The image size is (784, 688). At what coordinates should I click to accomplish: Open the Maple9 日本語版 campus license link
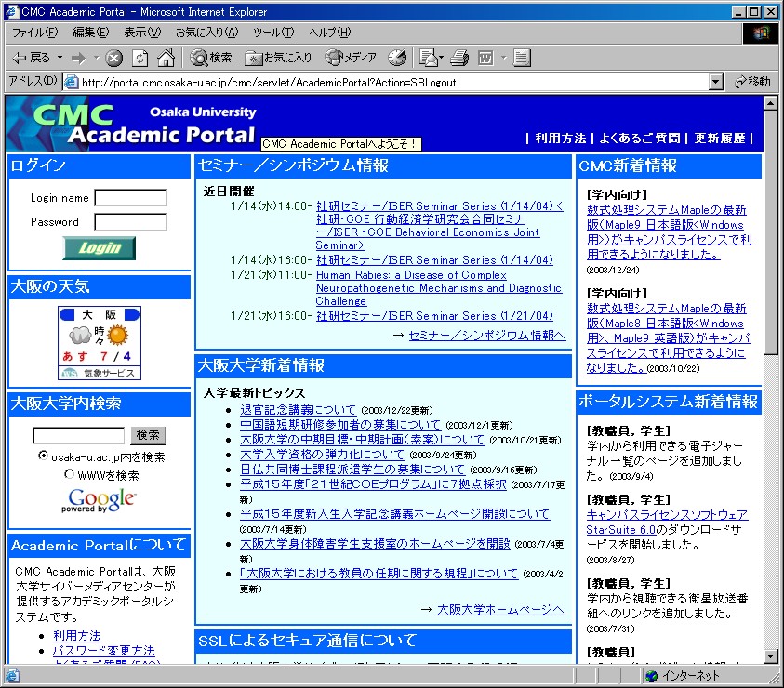(669, 232)
